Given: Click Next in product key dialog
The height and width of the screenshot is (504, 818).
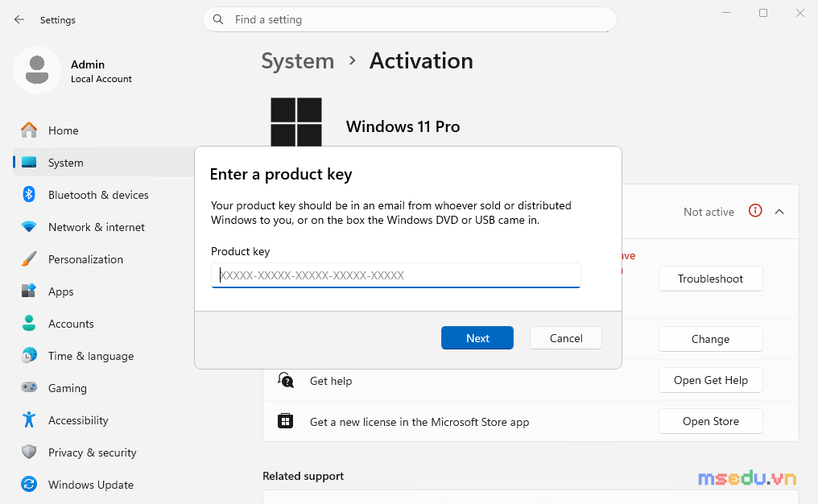Looking at the screenshot, I should [477, 338].
